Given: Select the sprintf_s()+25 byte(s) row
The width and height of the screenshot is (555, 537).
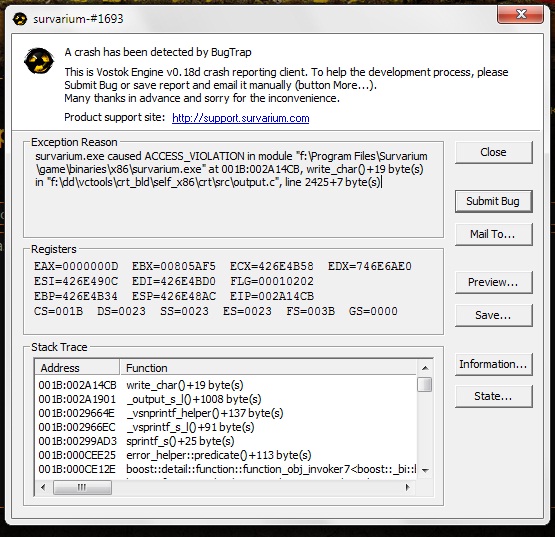Looking at the screenshot, I should click(226, 441).
